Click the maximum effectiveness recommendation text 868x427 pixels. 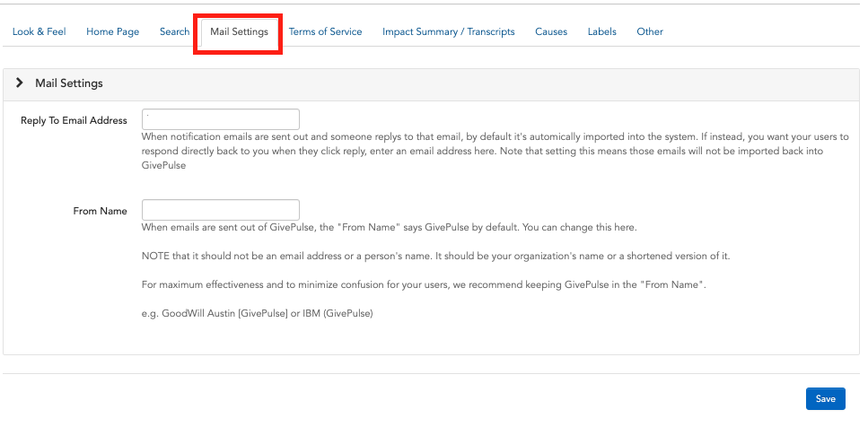(x=424, y=285)
